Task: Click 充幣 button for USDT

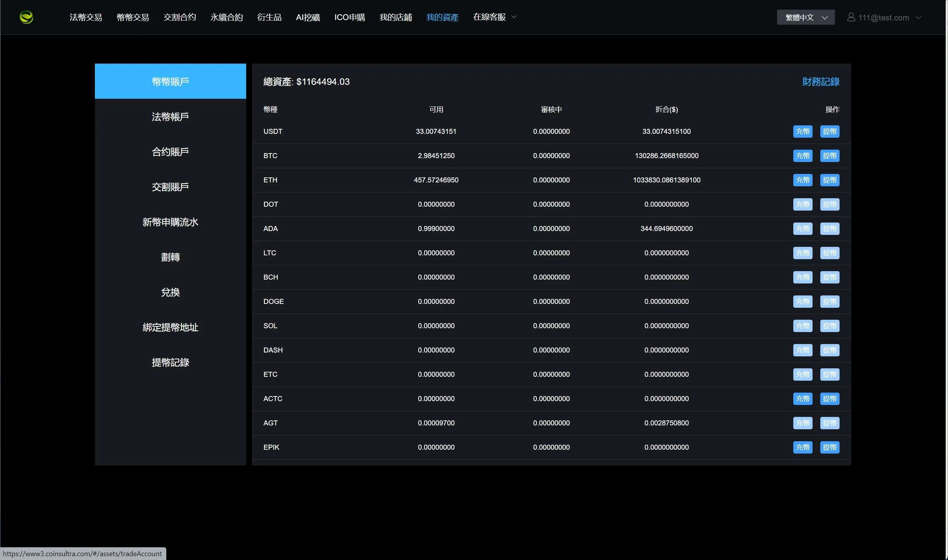Action: pos(803,132)
